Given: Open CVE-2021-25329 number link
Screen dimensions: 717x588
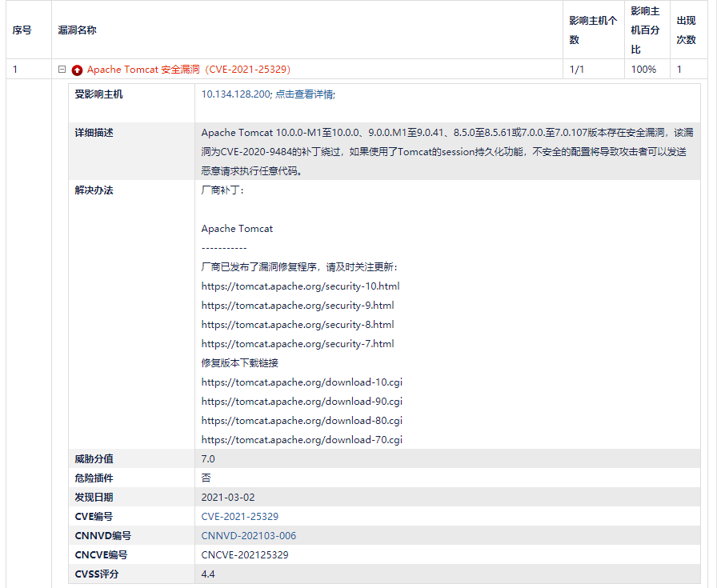Looking at the screenshot, I should tap(239, 517).
